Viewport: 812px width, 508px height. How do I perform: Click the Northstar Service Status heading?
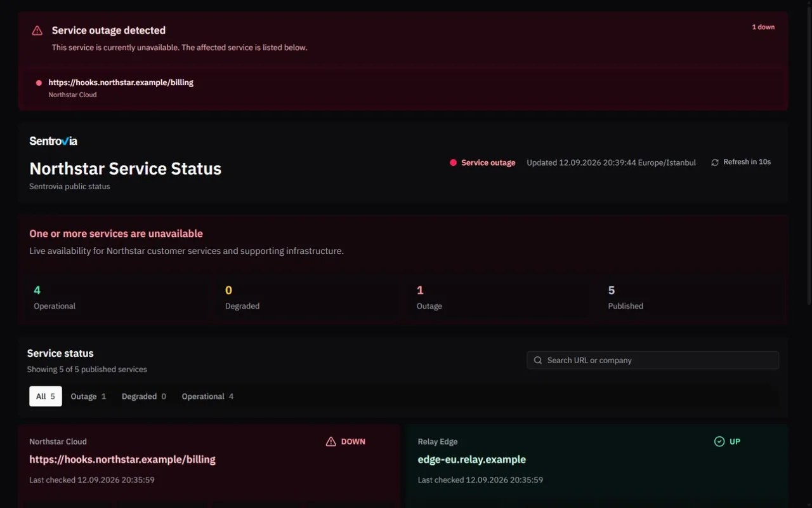pyautogui.click(x=126, y=168)
